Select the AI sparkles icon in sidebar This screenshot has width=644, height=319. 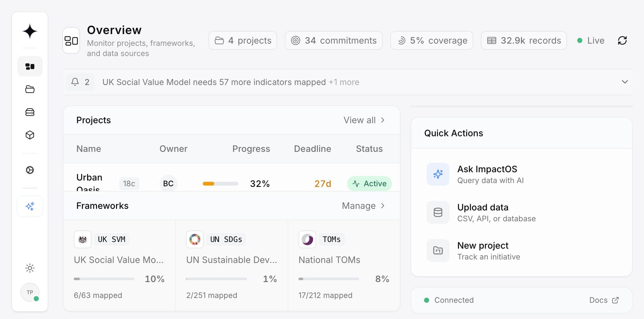(x=30, y=206)
